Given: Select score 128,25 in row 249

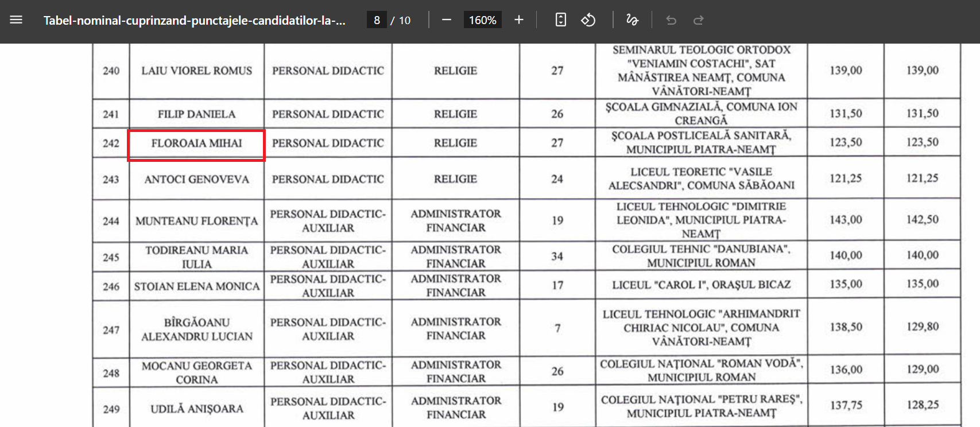Looking at the screenshot, I should pos(923,405).
